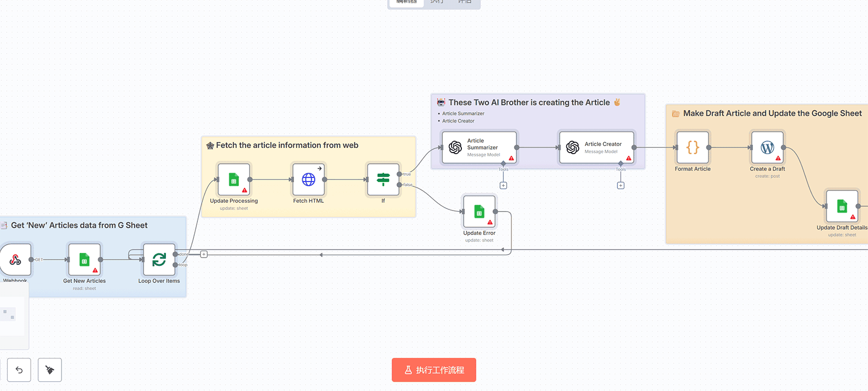868x391 pixels.
Task: Select the Loop Over Items node
Action: (159, 260)
